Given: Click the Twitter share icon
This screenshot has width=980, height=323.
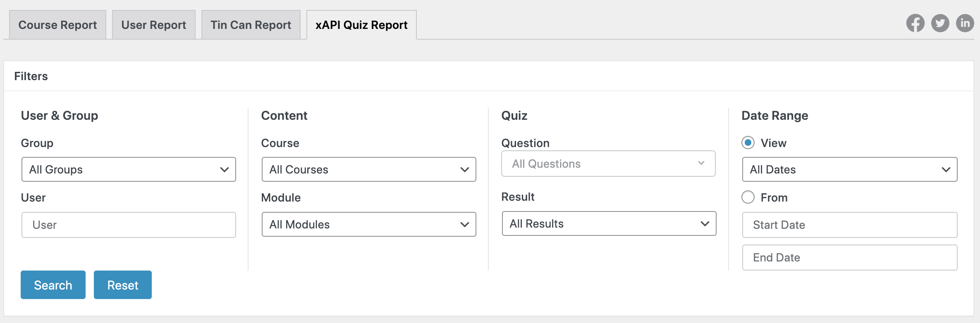Looking at the screenshot, I should pyautogui.click(x=940, y=24).
